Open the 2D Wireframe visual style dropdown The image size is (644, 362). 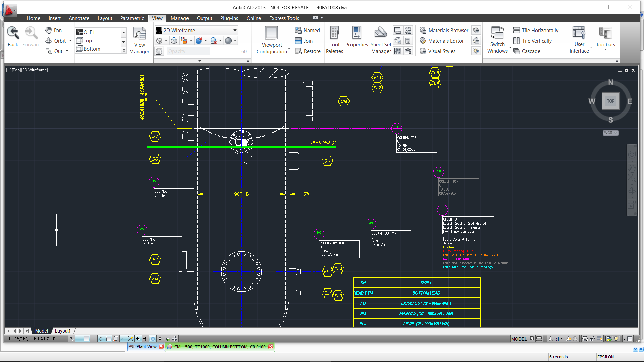pyautogui.click(x=235, y=30)
